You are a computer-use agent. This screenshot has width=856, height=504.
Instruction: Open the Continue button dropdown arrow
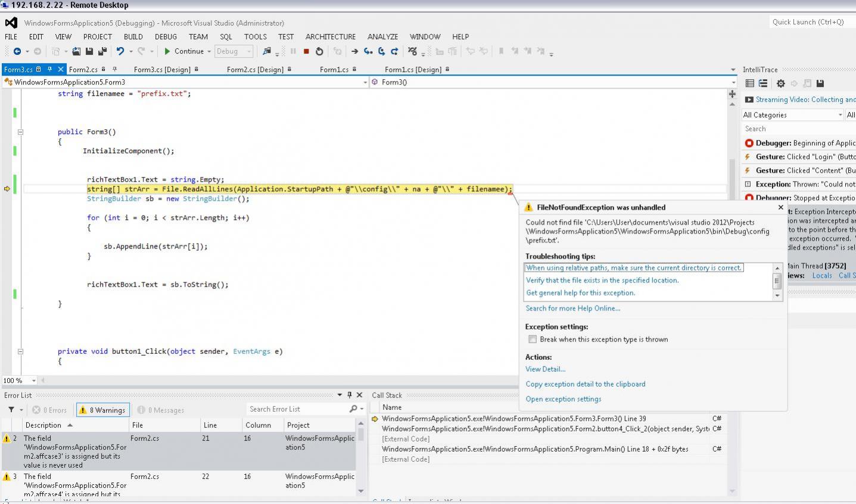pos(209,51)
